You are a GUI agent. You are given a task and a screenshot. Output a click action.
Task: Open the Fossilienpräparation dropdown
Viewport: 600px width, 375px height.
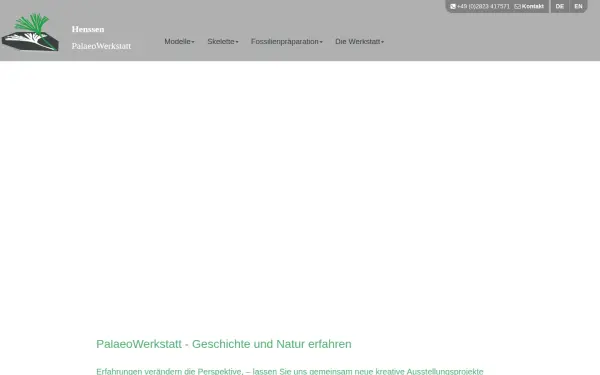point(287,41)
